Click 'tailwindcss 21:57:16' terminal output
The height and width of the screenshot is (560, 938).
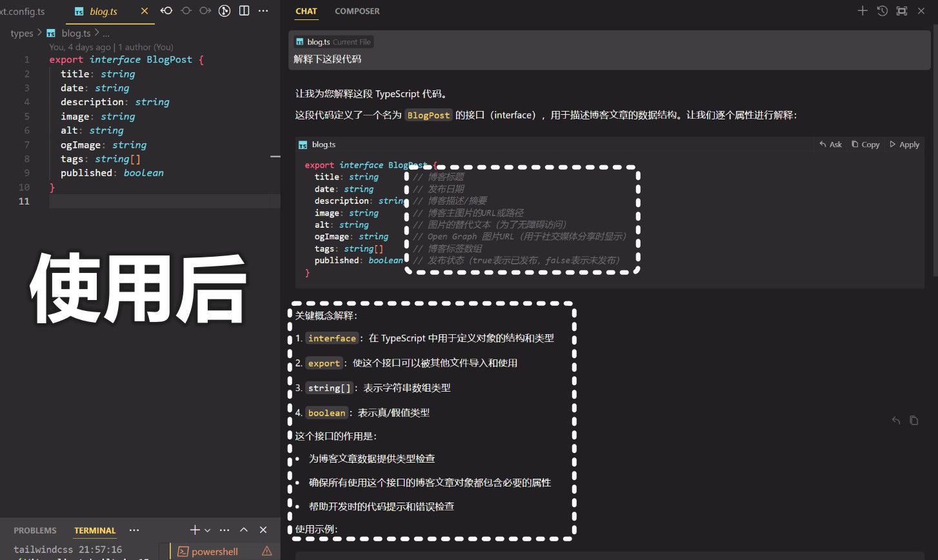tap(68, 550)
